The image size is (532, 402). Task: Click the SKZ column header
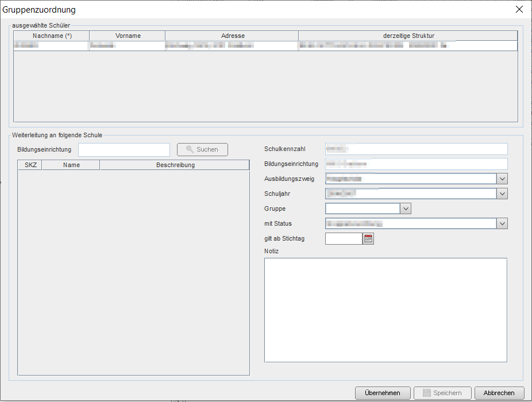click(30, 165)
